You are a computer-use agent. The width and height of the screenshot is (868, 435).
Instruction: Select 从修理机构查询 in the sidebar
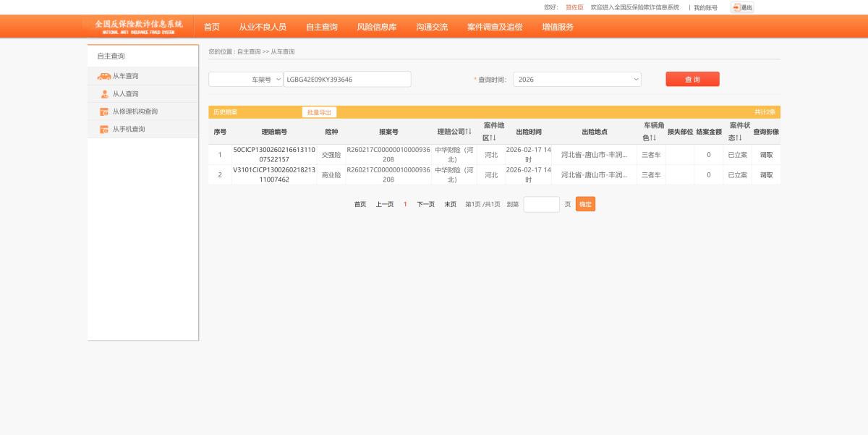click(135, 111)
